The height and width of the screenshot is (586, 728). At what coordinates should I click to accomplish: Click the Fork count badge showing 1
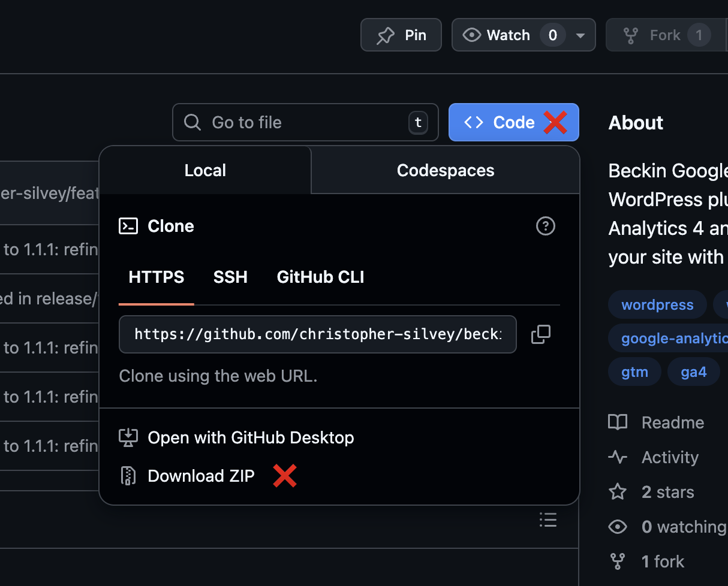coord(699,35)
